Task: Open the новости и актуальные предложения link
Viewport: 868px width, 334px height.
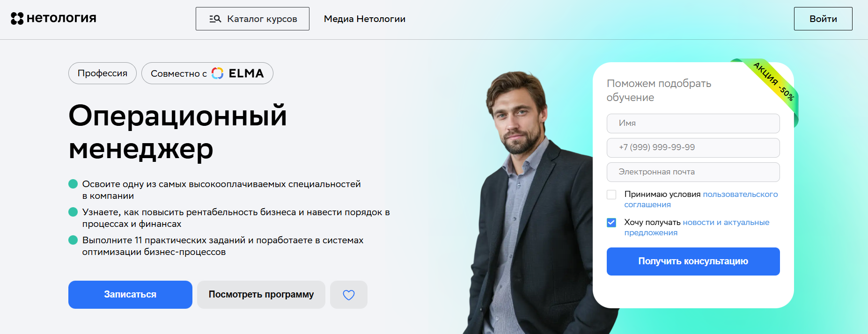Action: point(697,227)
